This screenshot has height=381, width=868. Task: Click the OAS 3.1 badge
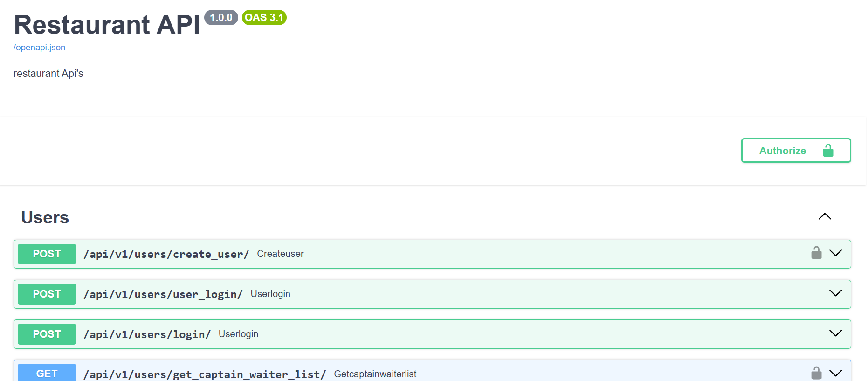264,18
